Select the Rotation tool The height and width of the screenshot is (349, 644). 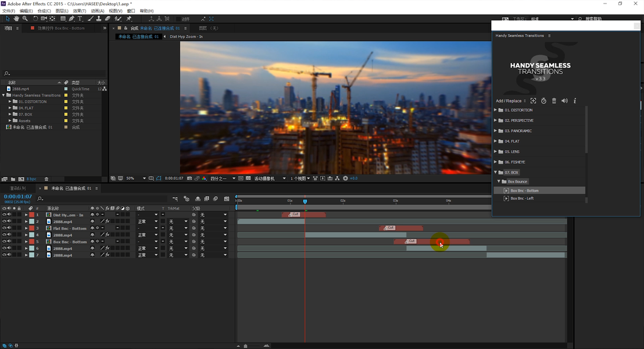pyautogui.click(x=35, y=19)
